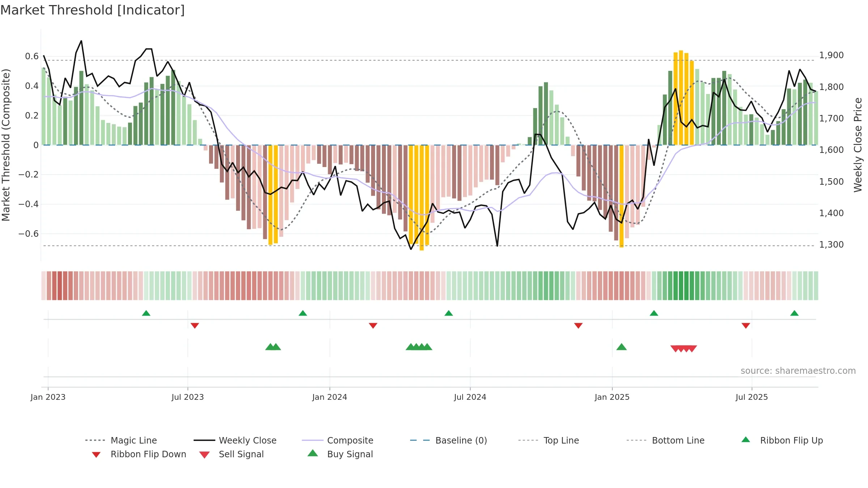
Task: Click the 0.6 left axis tick label
Action: point(32,56)
